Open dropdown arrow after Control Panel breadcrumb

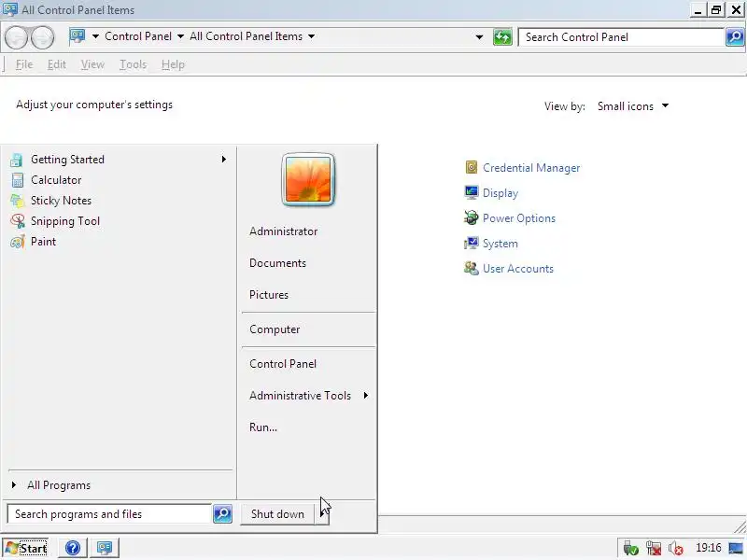click(180, 36)
